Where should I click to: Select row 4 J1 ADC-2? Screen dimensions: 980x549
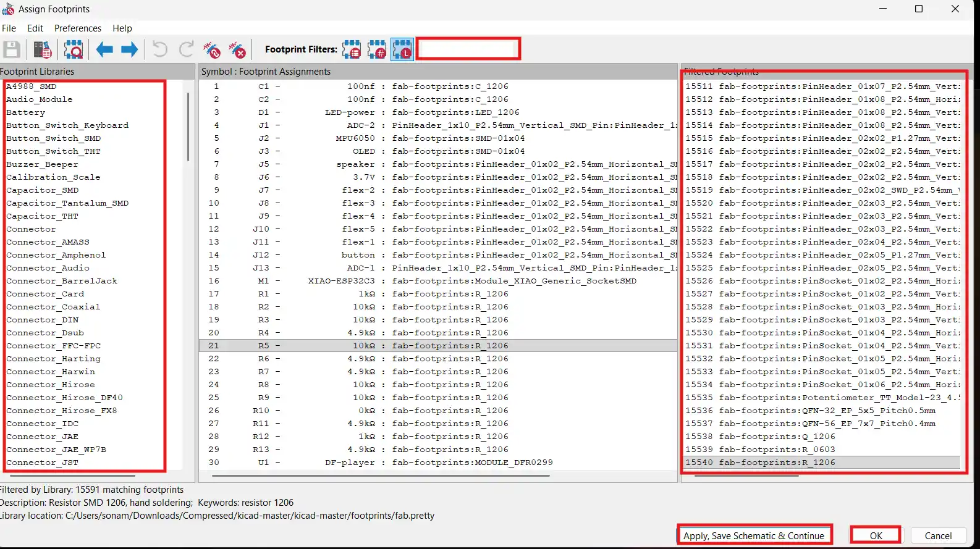click(438, 125)
